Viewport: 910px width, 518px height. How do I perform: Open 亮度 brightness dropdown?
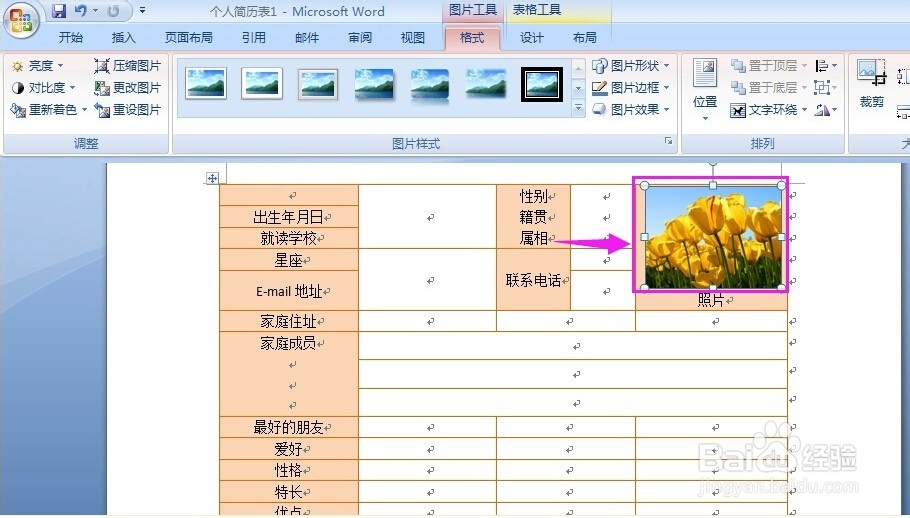38,66
